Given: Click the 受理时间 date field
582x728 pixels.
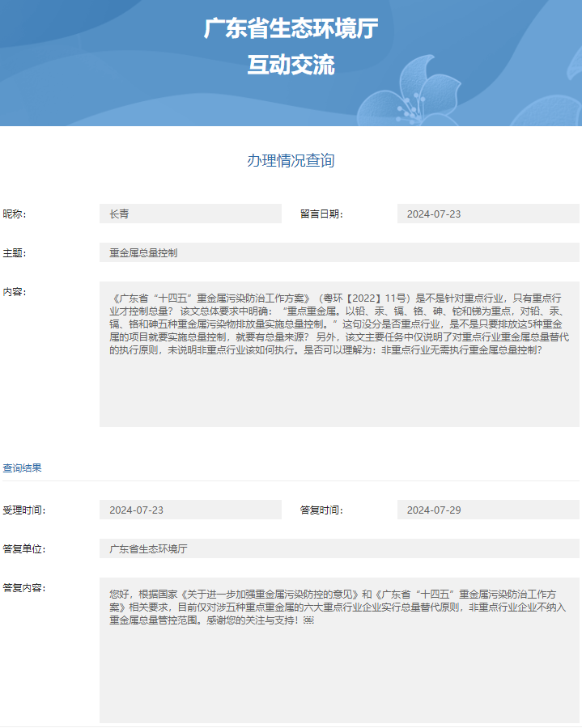Looking at the screenshot, I should click(x=190, y=510).
